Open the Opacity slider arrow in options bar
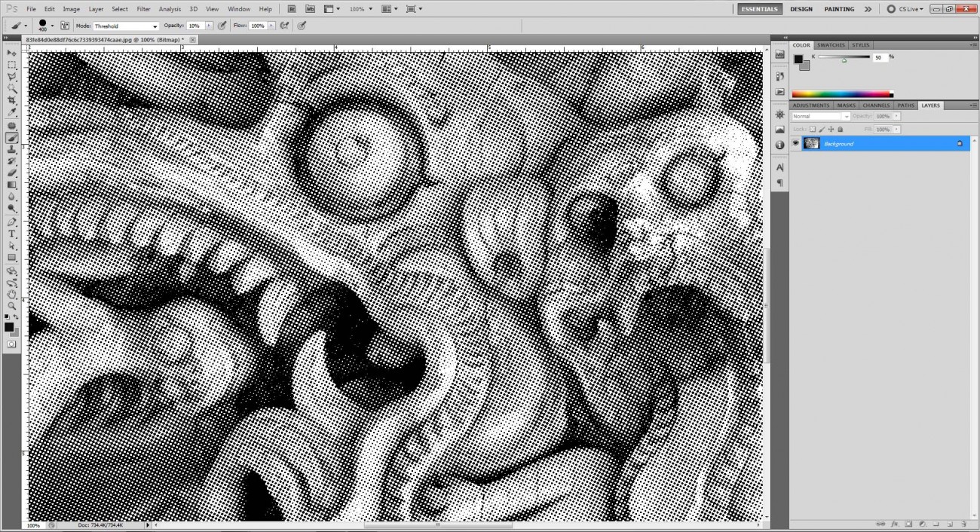The height and width of the screenshot is (532, 980). coord(208,26)
